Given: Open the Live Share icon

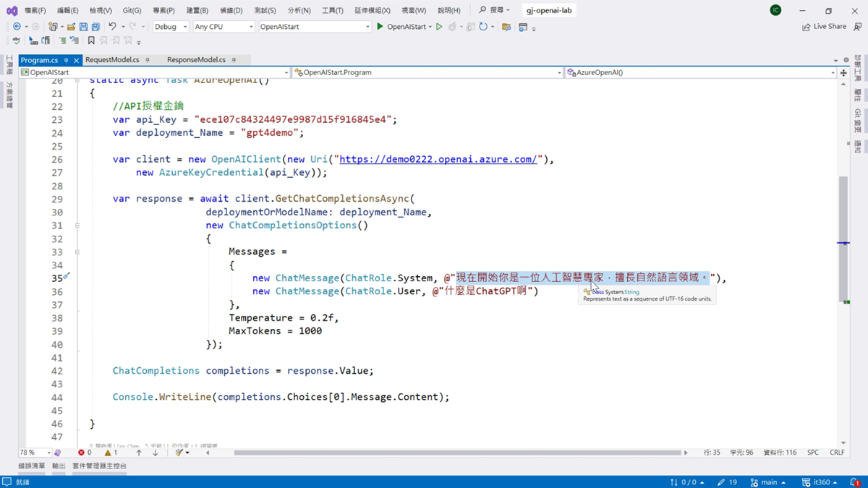Looking at the screenshot, I should pos(807,27).
